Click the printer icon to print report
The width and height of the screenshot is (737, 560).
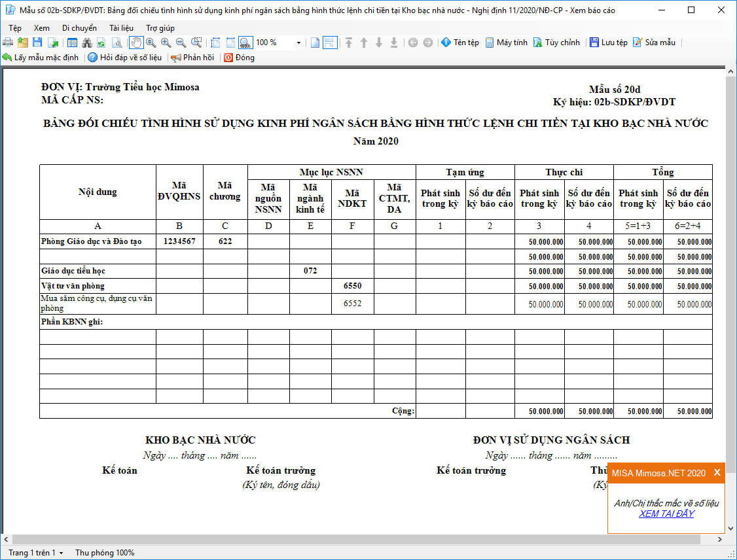click(x=7, y=43)
